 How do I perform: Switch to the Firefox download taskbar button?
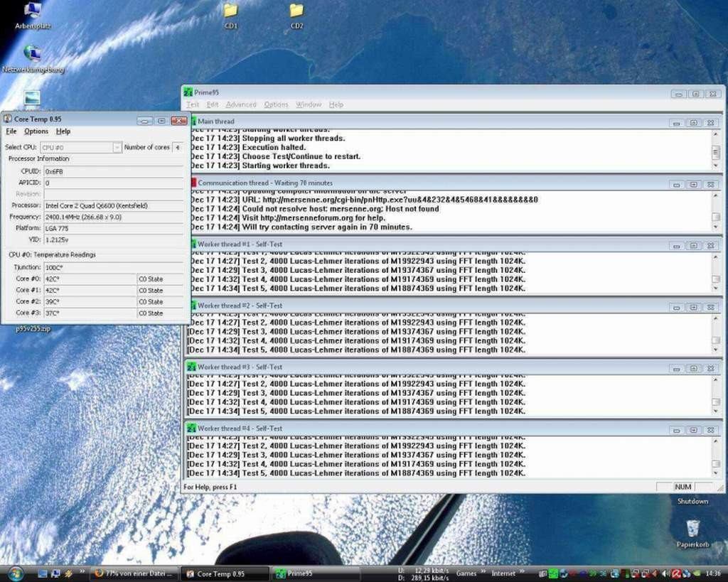click(x=134, y=573)
